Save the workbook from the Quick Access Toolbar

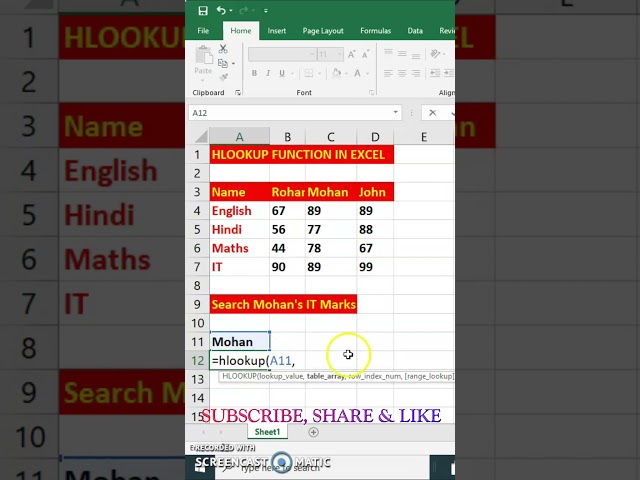pos(203,11)
